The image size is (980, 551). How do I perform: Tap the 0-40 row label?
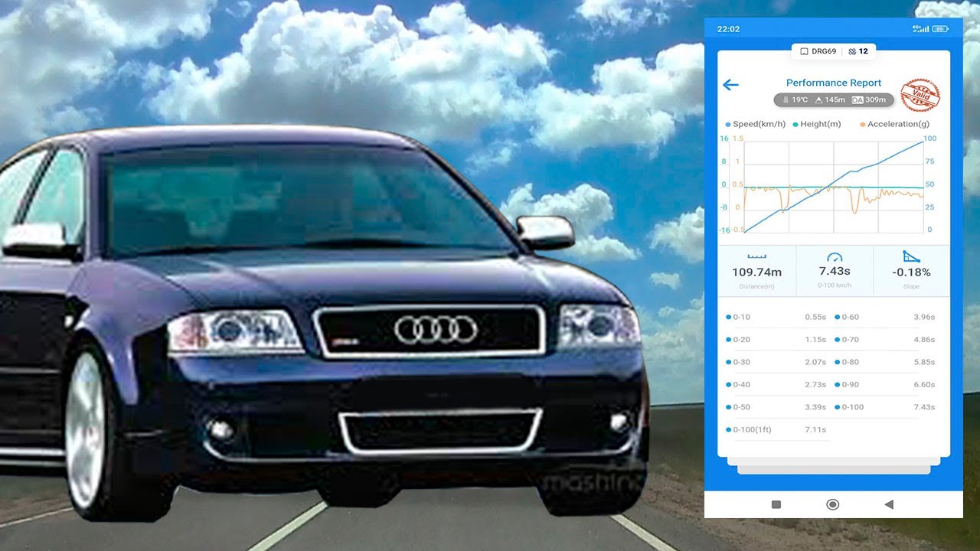point(741,385)
